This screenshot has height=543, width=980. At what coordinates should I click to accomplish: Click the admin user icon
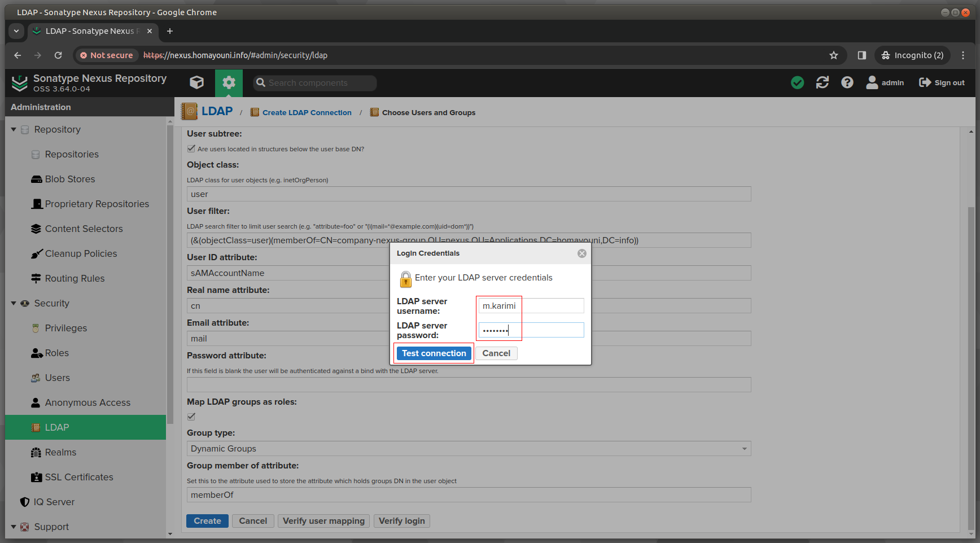[872, 83]
